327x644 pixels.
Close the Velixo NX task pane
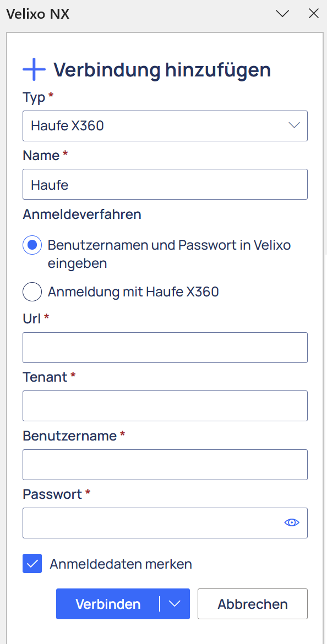(314, 14)
